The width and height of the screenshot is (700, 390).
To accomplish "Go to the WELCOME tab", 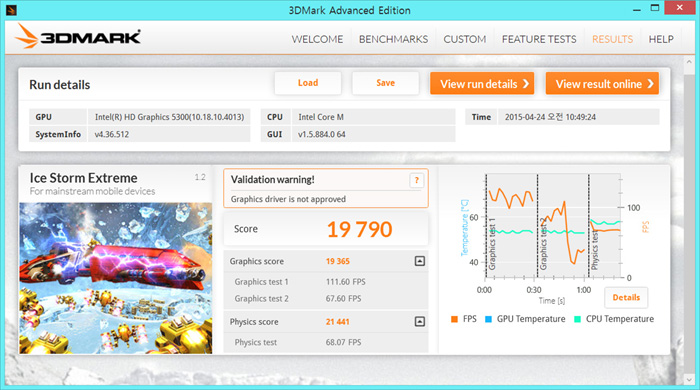I will [317, 39].
